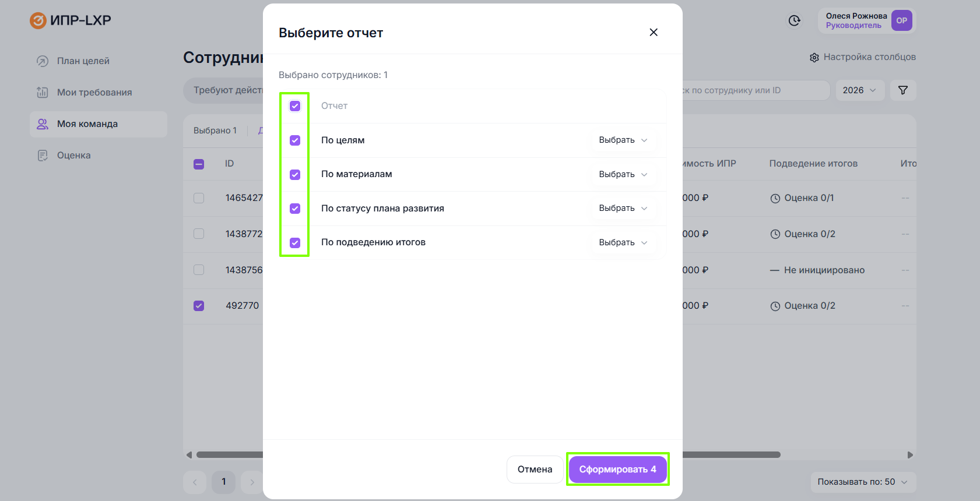The image size is (980, 501).
Task: Click the ОР avatar badge
Action: click(x=902, y=21)
